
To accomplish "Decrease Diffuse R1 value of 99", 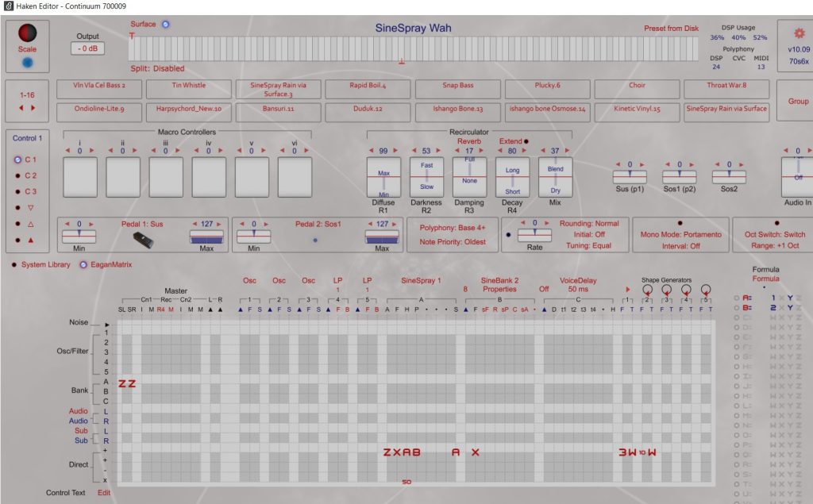I will [372, 150].
